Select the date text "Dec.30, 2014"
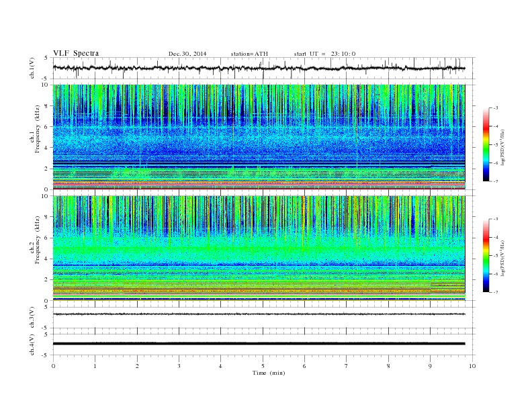The height and width of the screenshot is (411, 532). point(187,54)
